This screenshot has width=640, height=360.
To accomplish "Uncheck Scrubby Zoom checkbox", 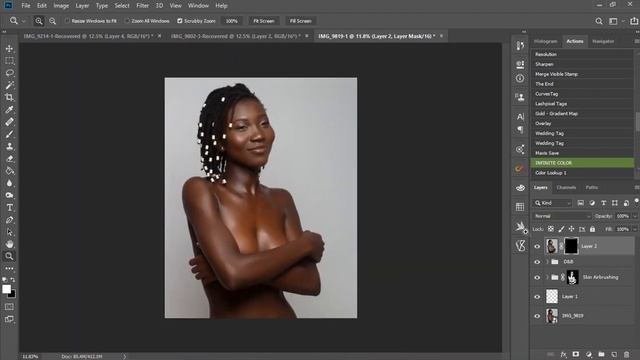I will (x=180, y=21).
